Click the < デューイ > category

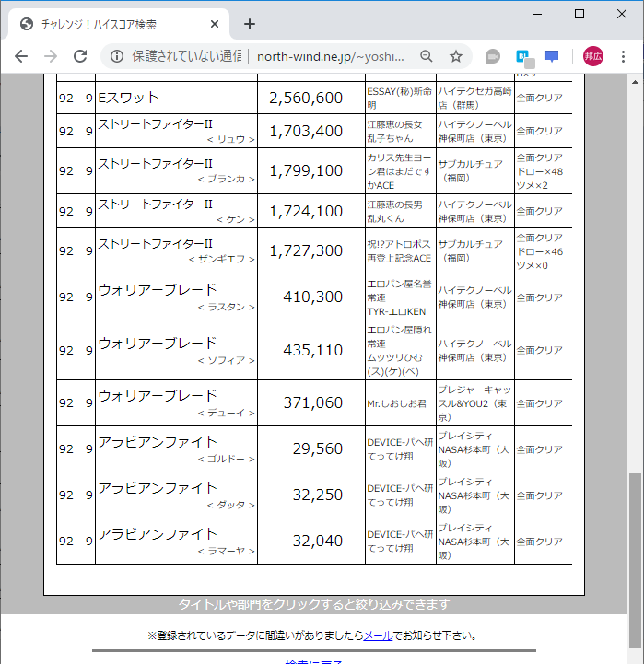point(227,413)
